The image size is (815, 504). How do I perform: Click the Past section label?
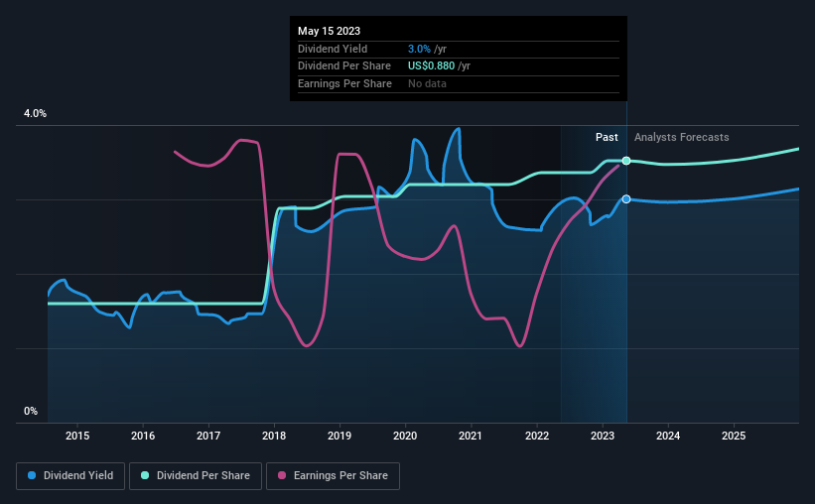[607, 137]
